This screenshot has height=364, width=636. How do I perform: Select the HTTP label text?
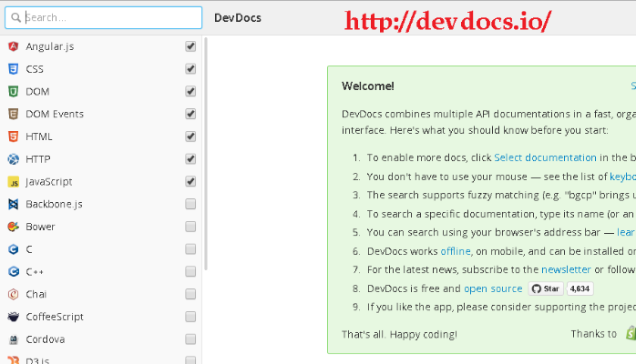tap(38, 159)
